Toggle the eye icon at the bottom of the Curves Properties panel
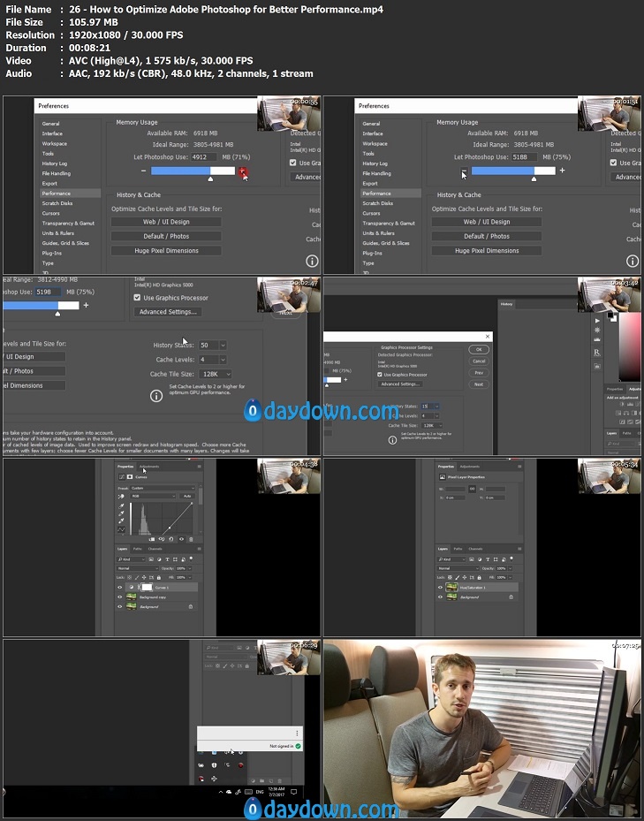The image size is (644, 821). pyautogui.click(x=182, y=539)
